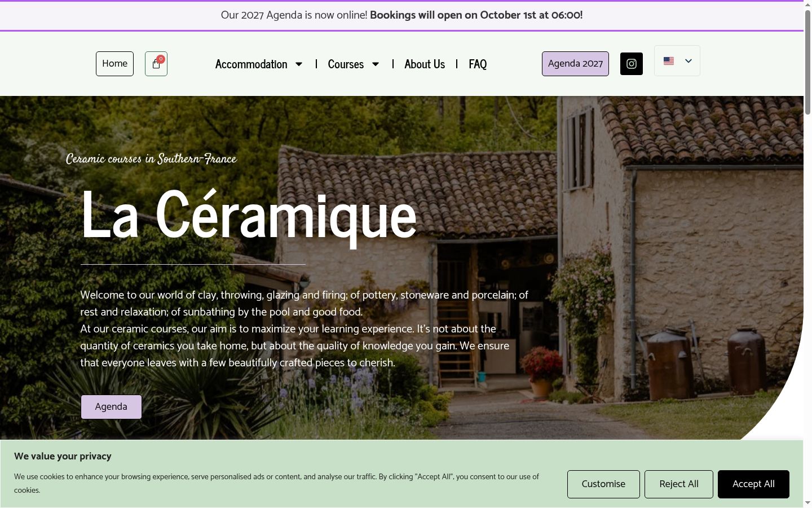Viewport: 812px width, 508px height.
Task: Expand the language selector chevron
Action: 689,61
